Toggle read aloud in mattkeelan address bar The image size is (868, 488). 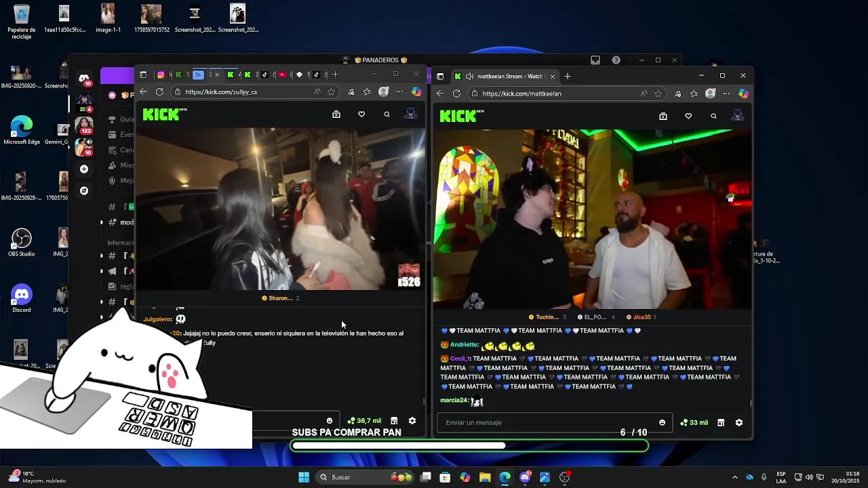[644, 94]
